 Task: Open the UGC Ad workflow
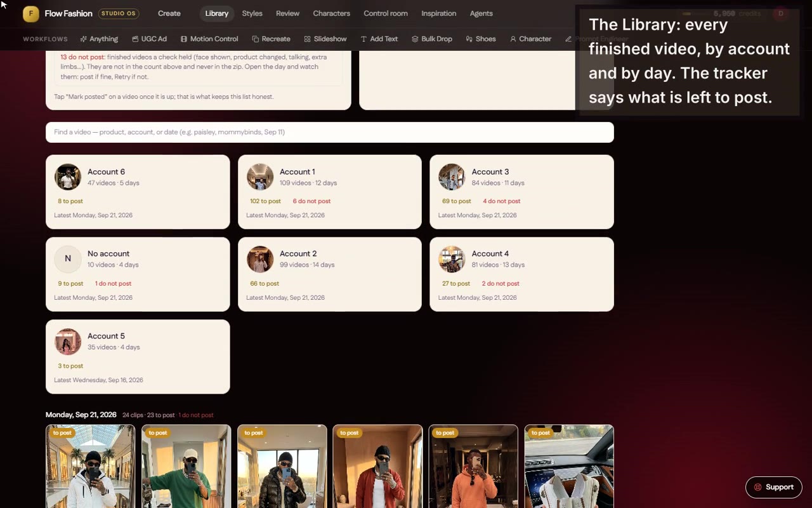coord(149,39)
